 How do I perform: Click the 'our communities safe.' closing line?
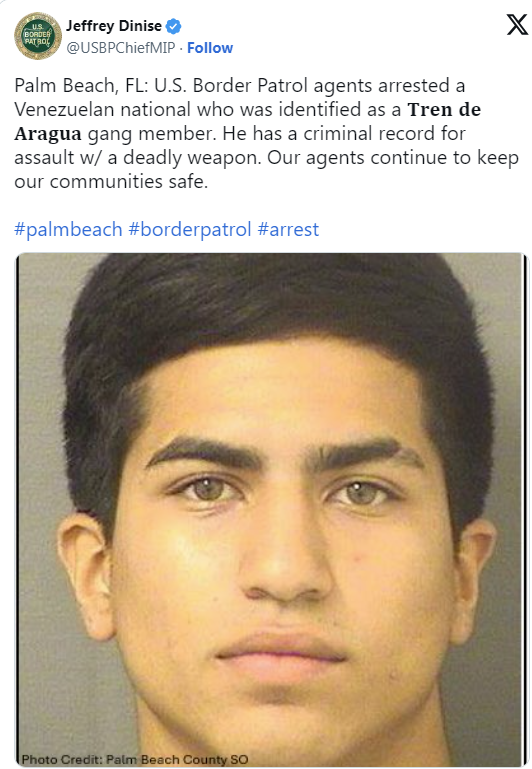pos(111,182)
